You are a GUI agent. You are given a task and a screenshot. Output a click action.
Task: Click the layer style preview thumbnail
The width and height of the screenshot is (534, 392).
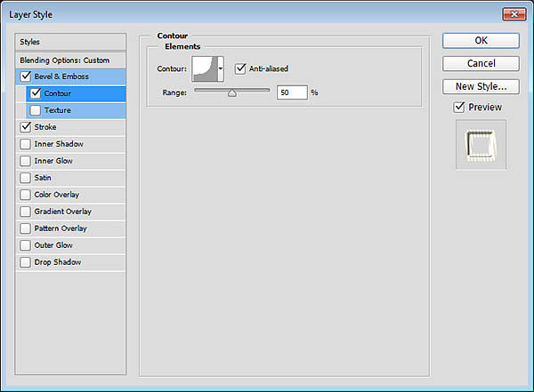click(x=481, y=145)
